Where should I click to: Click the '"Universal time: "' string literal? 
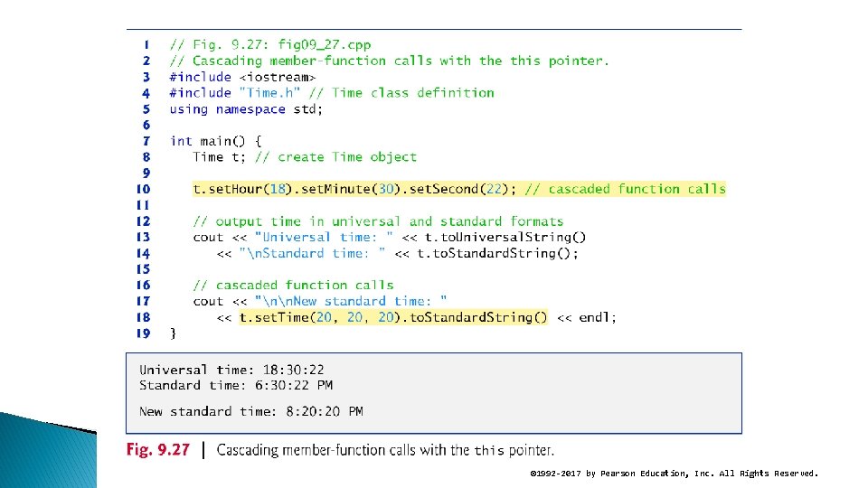click(324, 238)
